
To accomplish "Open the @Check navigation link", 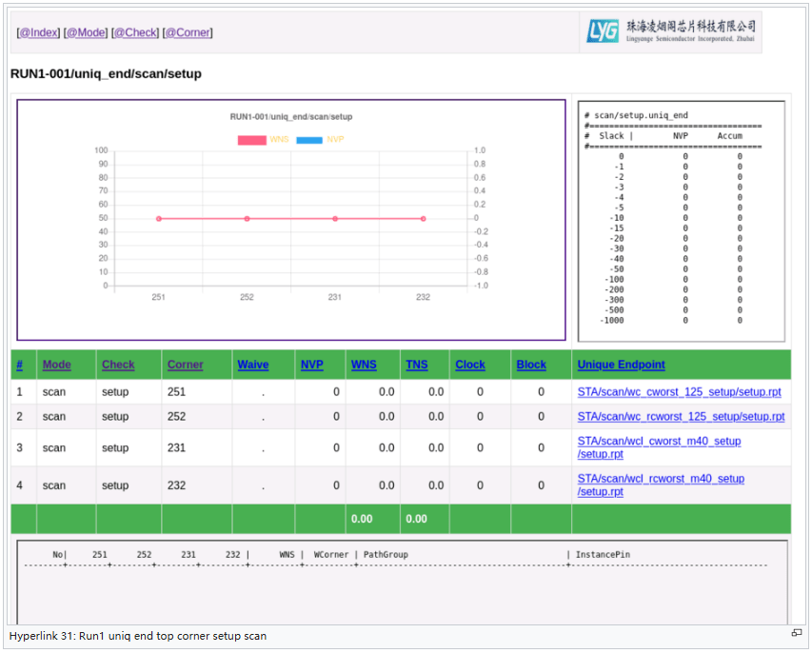I will pyautogui.click(x=134, y=32).
